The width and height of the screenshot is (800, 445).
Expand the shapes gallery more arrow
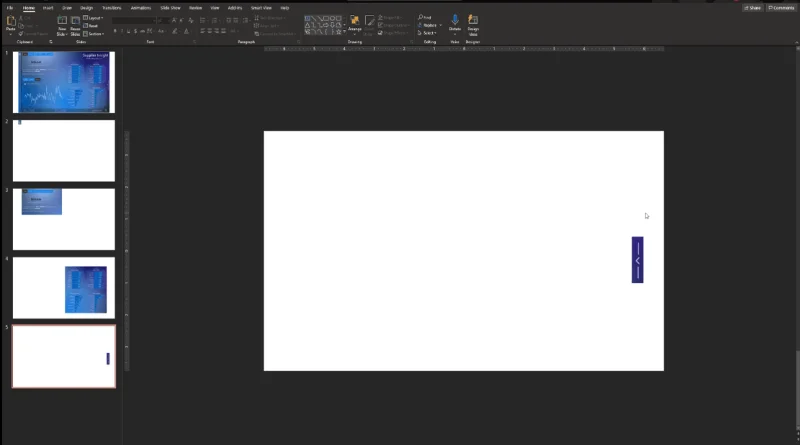344,32
